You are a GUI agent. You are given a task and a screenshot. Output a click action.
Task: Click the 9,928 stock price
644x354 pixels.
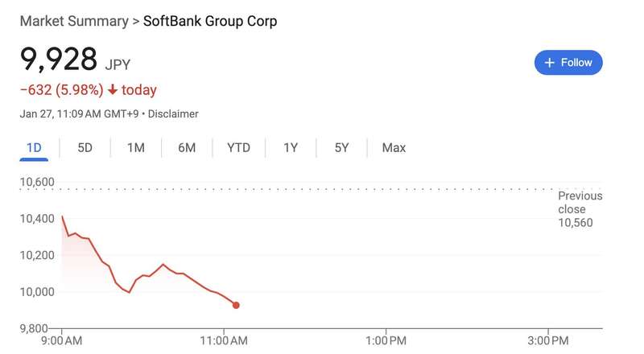59,60
